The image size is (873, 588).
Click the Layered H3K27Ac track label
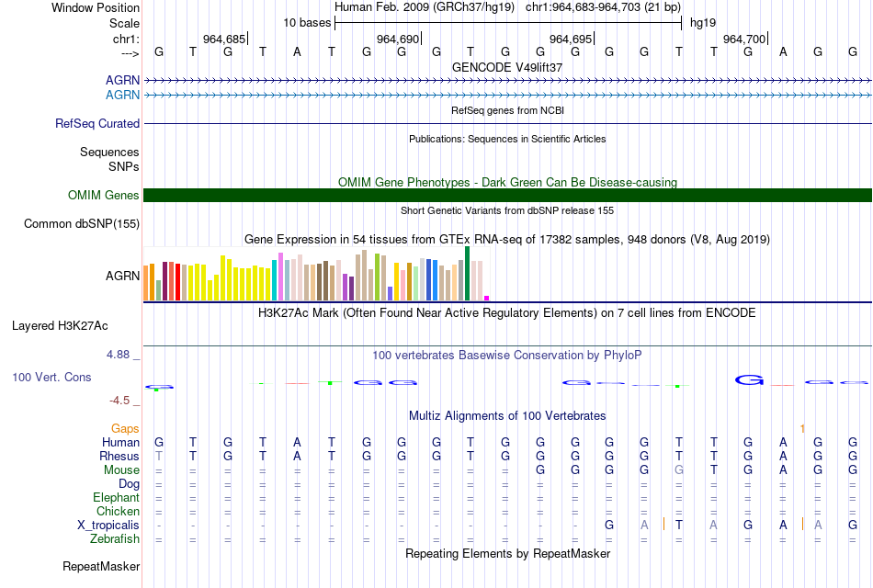(x=60, y=326)
